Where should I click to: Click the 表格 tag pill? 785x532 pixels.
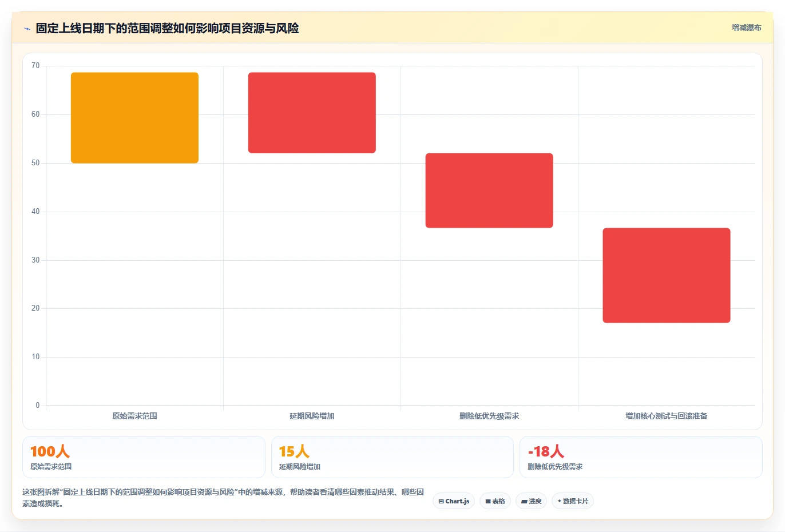click(x=495, y=501)
